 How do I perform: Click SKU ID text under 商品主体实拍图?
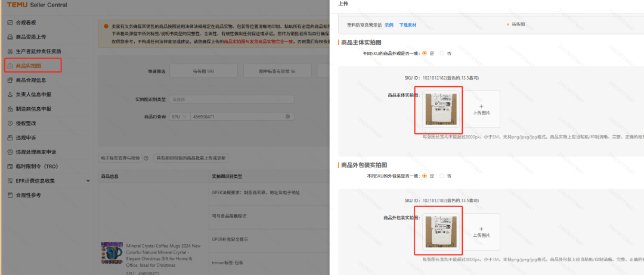(x=441, y=77)
